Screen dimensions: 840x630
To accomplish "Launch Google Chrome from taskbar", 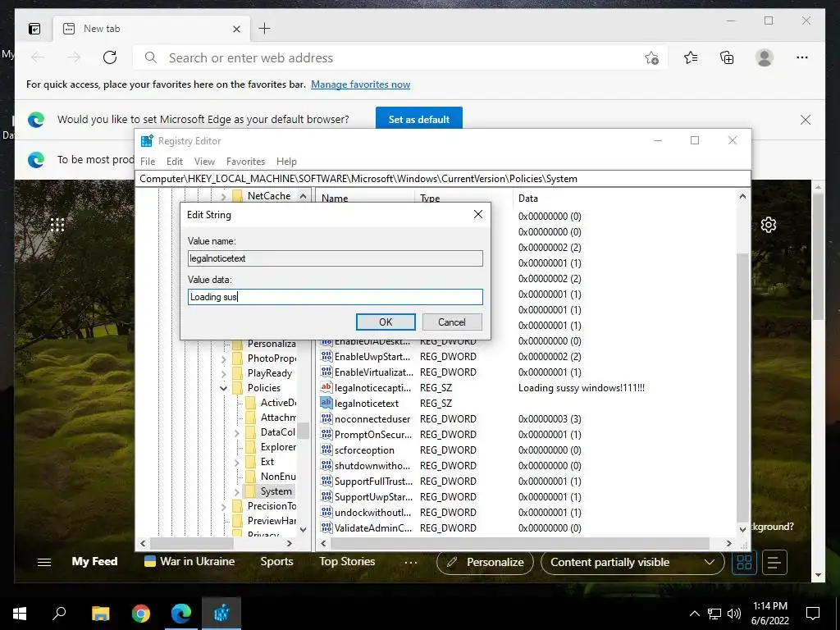I will tap(140, 614).
